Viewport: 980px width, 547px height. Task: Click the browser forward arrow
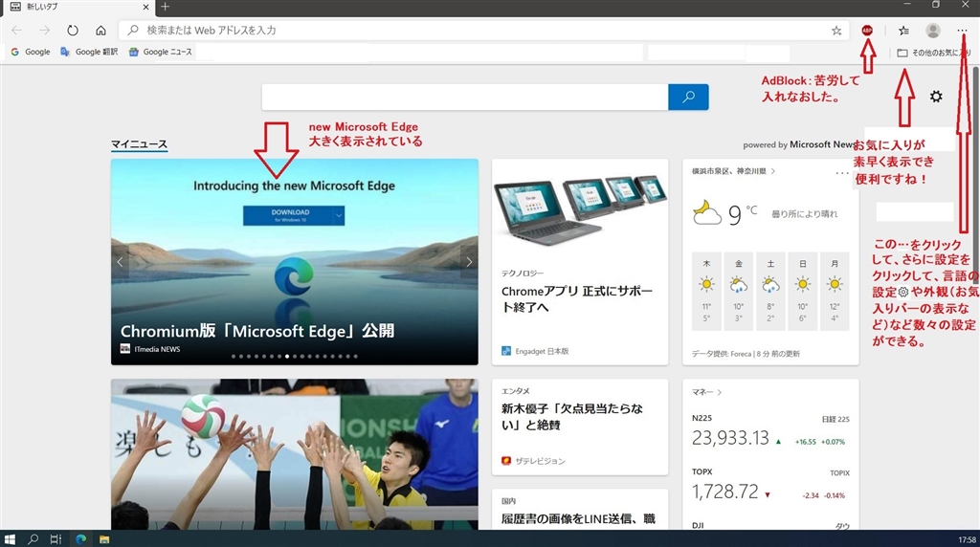coord(44,30)
